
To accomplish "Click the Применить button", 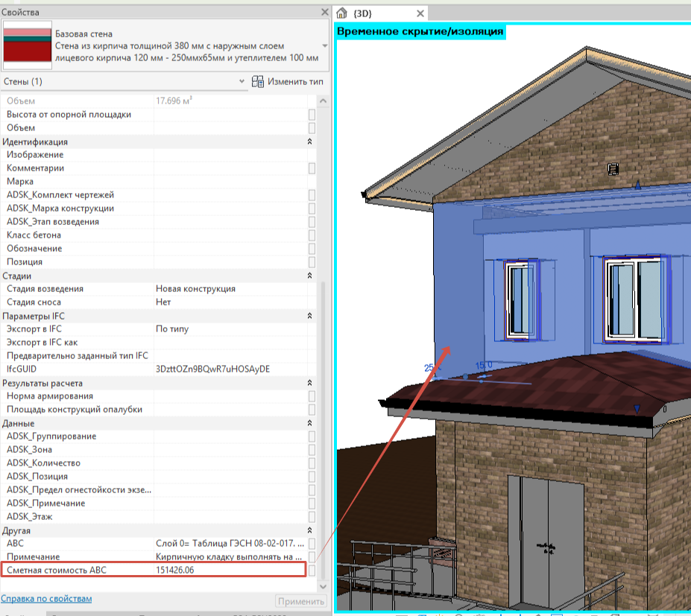I will pos(301,601).
